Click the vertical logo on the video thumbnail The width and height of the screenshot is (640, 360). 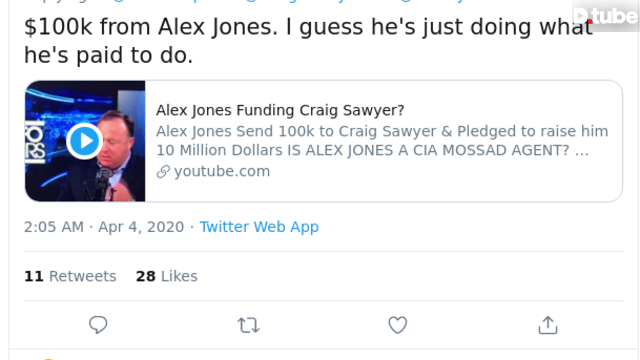(35, 142)
